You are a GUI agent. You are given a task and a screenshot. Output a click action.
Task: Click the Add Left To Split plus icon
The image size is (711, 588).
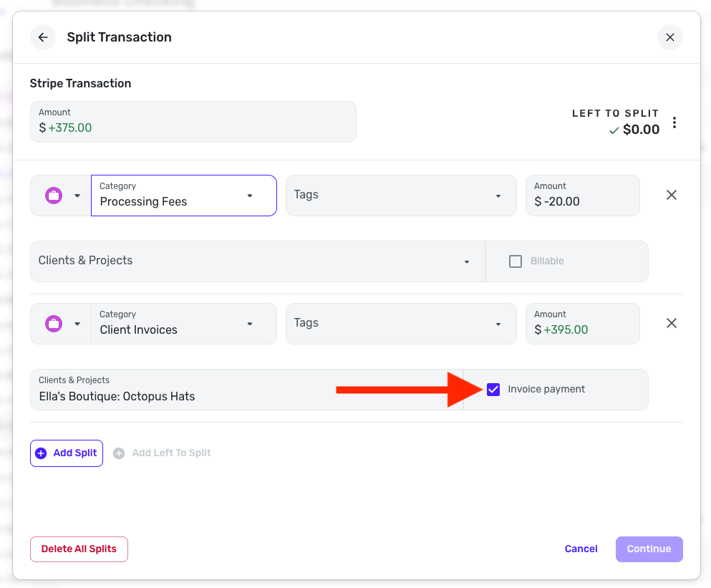(x=119, y=453)
